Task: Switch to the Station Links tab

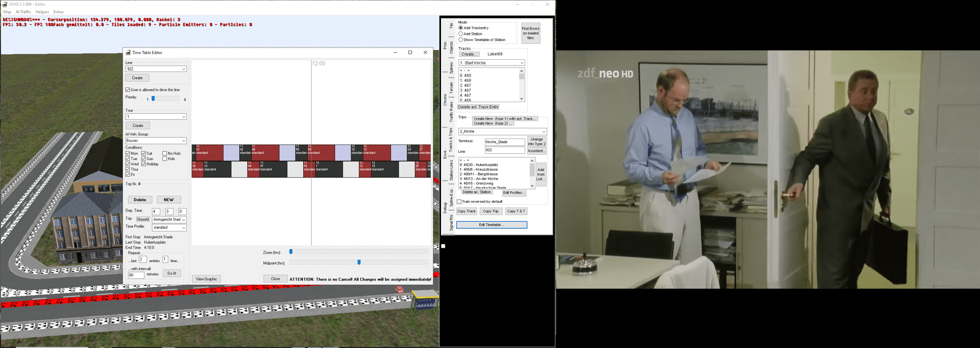Action: pyautogui.click(x=451, y=170)
